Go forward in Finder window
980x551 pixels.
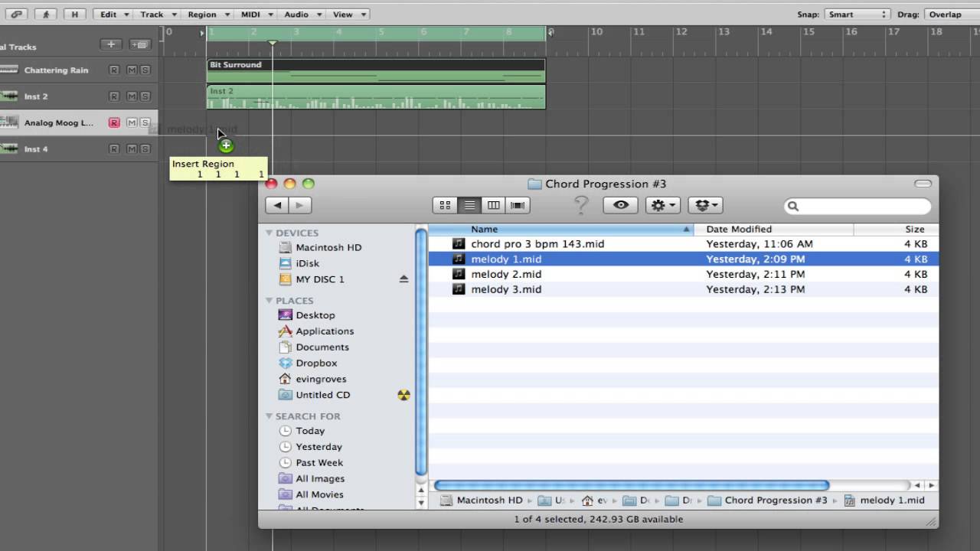click(x=299, y=205)
